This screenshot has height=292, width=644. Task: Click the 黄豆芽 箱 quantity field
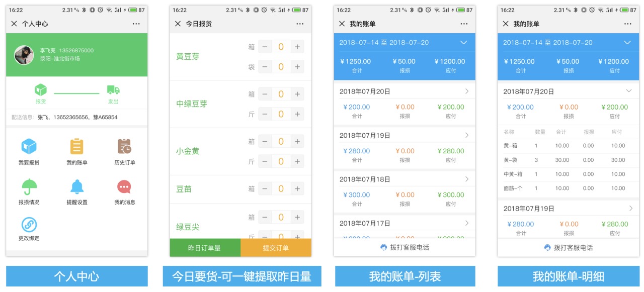(x=281, y=47)
